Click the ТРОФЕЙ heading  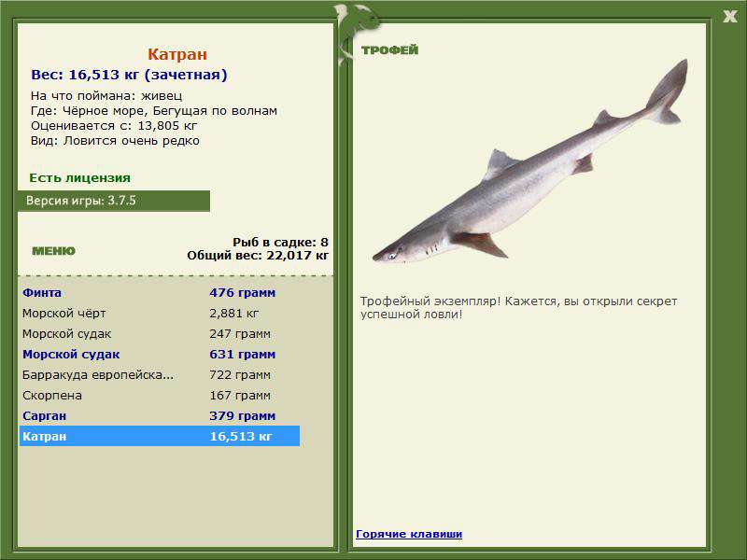(x=389, y=49)
